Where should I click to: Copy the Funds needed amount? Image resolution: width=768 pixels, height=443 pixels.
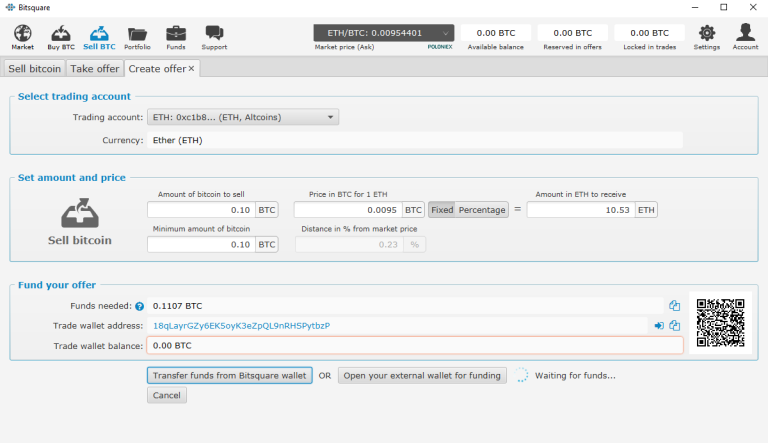(x=675, y=306)
